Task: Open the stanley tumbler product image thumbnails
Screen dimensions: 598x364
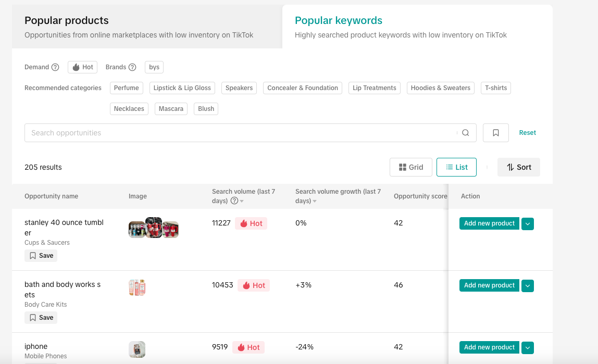Action: [x=154, y=228]
